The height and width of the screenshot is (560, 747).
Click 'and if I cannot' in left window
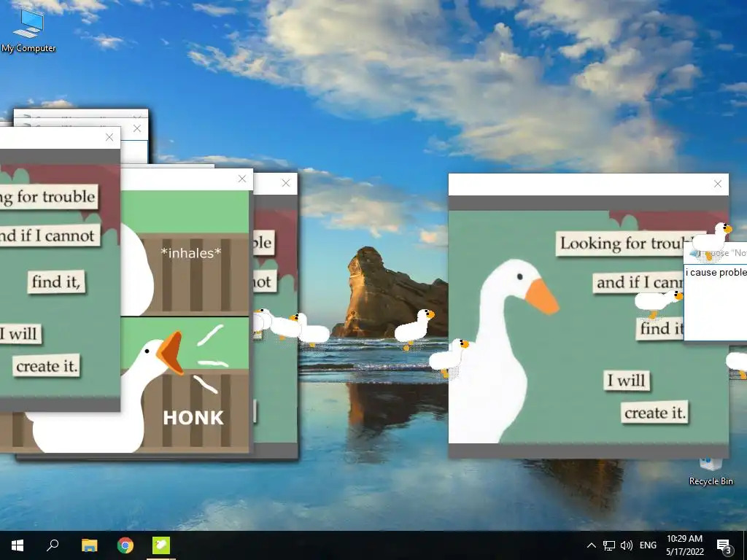pos(49,236)
